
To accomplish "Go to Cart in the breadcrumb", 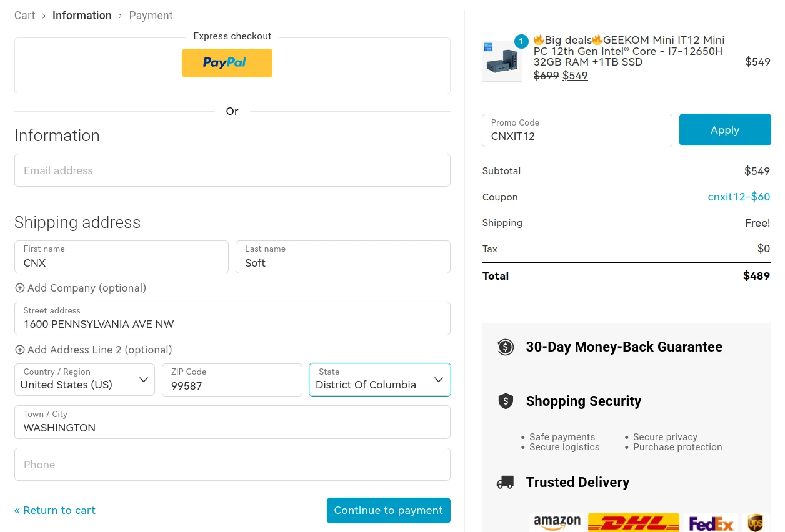I will (25, 16).
